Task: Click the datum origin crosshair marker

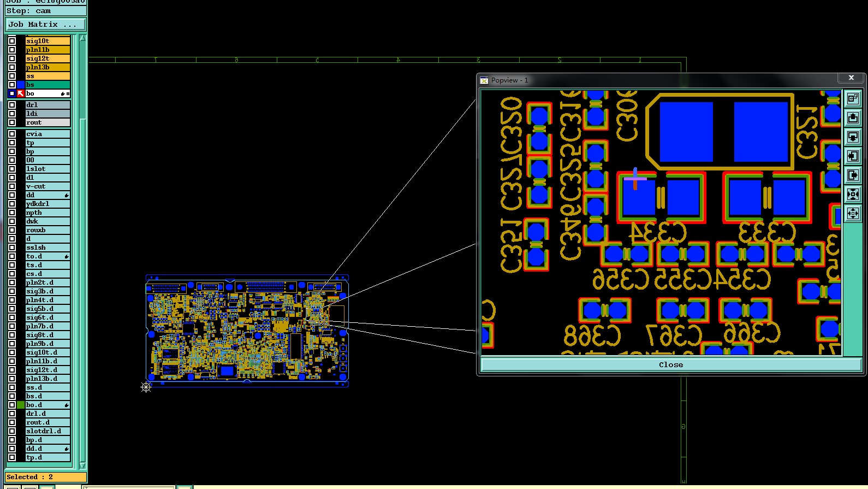Action: 146,387
